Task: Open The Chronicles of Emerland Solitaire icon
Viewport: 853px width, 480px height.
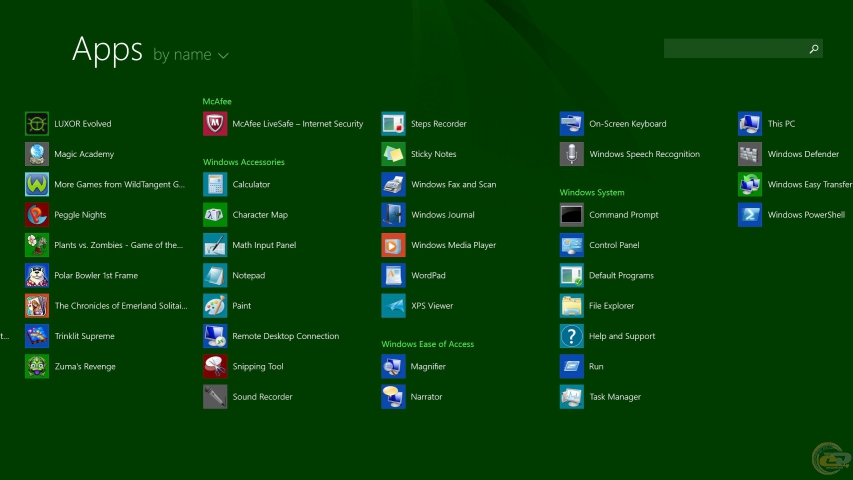Action: (x=36, y=306)
